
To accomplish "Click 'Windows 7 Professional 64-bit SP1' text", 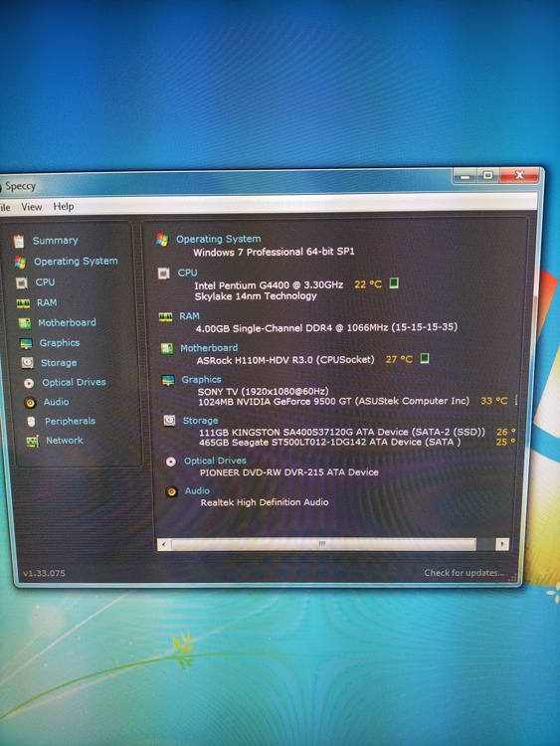I will pyautogui.click(x=274, y=252).
